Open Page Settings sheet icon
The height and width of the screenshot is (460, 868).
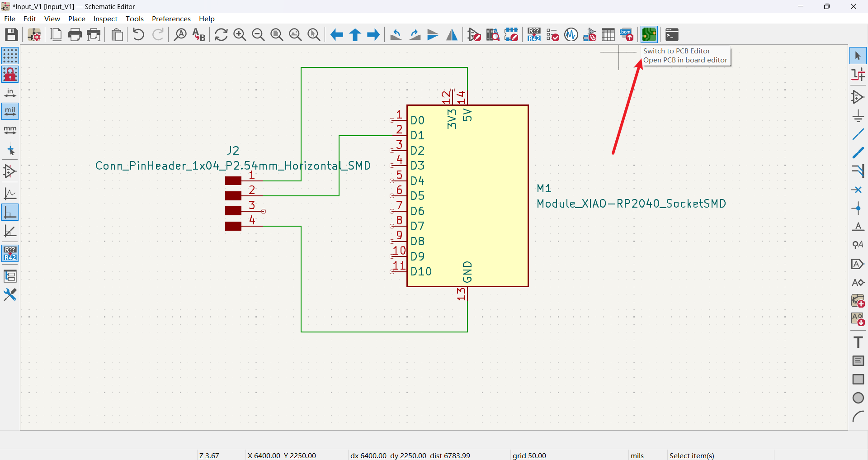click(56, 34)
